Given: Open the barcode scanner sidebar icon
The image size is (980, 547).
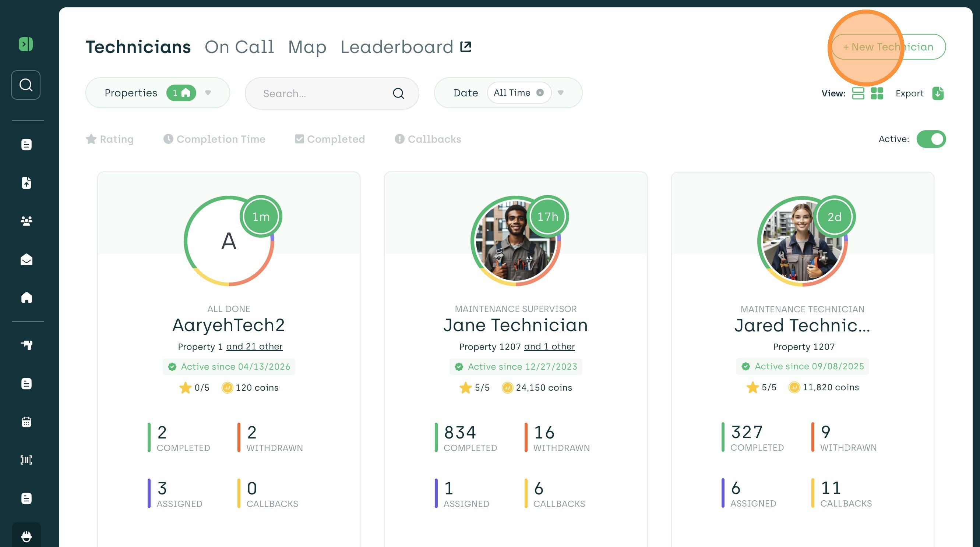Looking at the screenshot, I should tap(26, 460).
